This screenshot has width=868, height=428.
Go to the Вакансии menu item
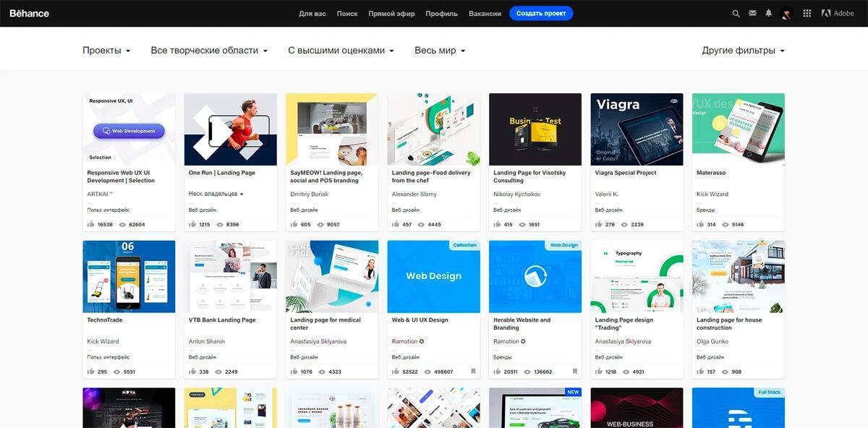(x=485, y=14)
